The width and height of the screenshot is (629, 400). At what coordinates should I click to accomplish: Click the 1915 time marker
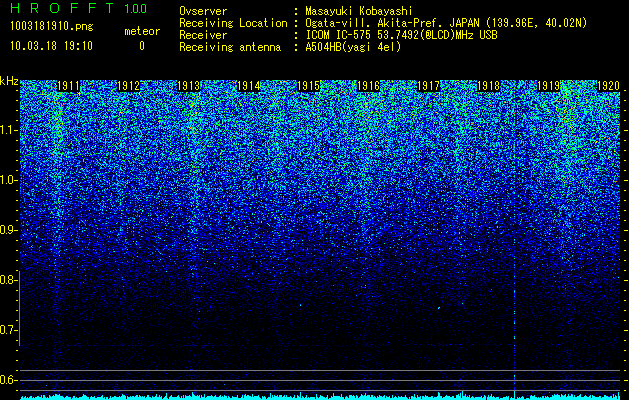(x=308, y=86)
